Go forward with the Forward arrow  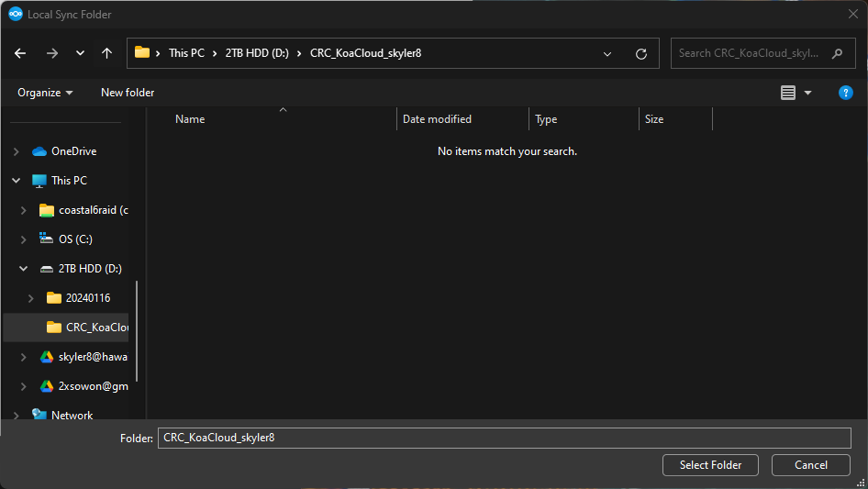tap(52, 53)
